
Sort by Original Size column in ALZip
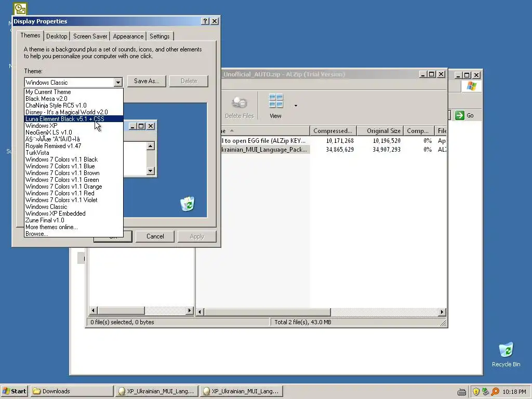pyautogui.click(x=380, y=131)
